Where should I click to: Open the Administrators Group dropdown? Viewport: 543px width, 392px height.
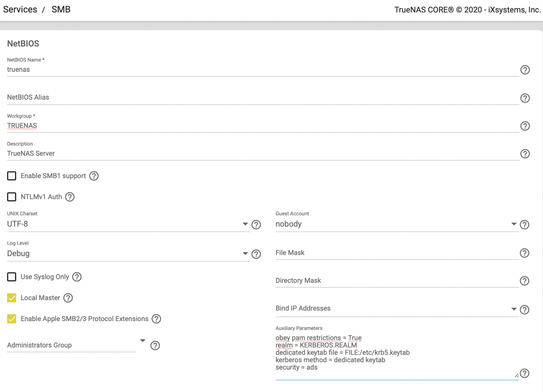point(76,345)
